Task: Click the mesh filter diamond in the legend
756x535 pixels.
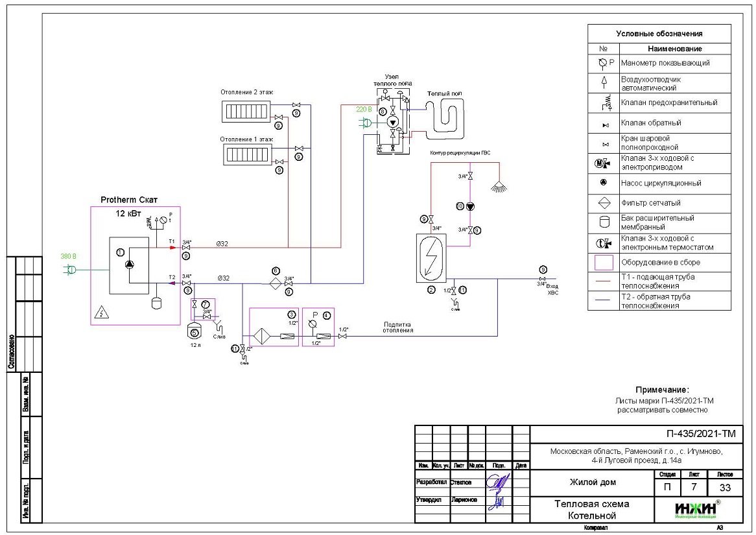Action: (x=604, y=203)
